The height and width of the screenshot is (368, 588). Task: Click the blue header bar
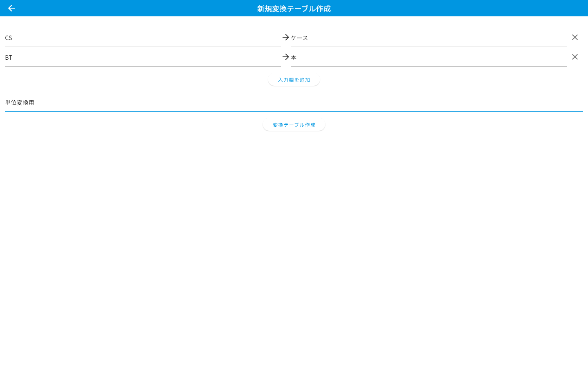click(x=294, y=8)
